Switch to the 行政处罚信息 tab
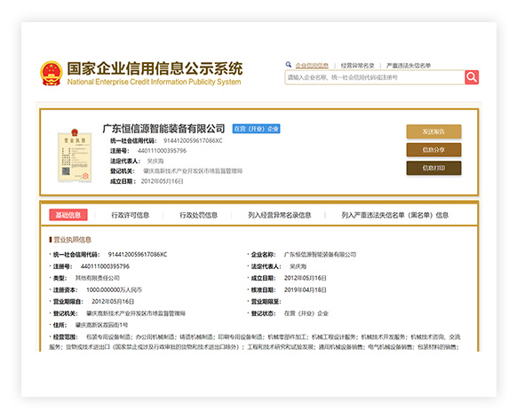Viewport: 517px width, 420px height. pyautogui.click(x=198, y=215)
